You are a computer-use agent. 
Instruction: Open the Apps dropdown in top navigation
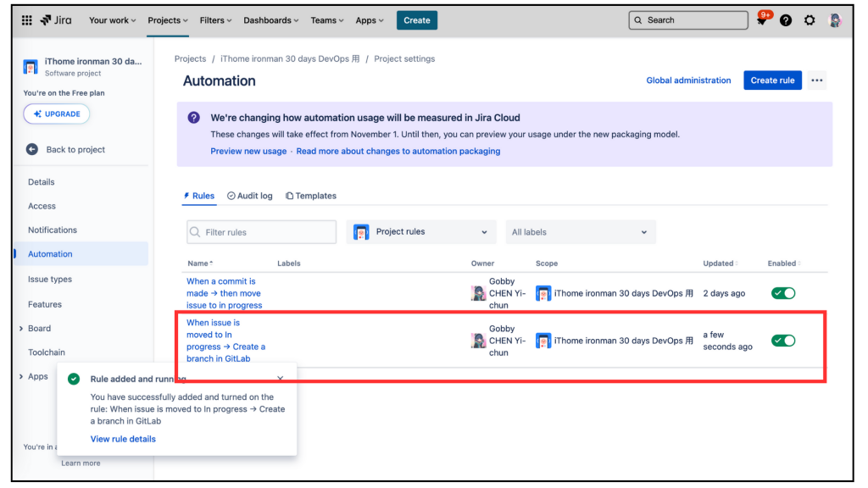[370, 20]
